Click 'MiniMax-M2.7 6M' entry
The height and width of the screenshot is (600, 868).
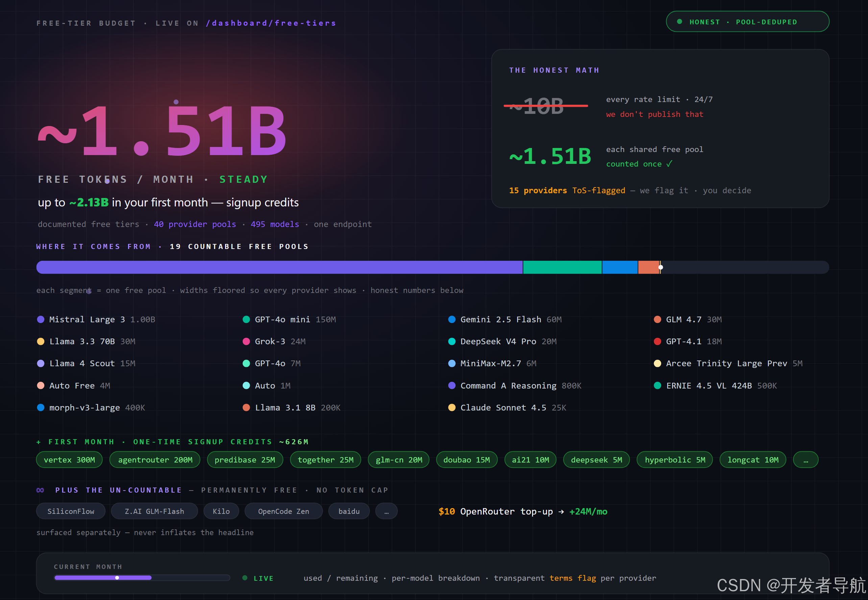492,364
